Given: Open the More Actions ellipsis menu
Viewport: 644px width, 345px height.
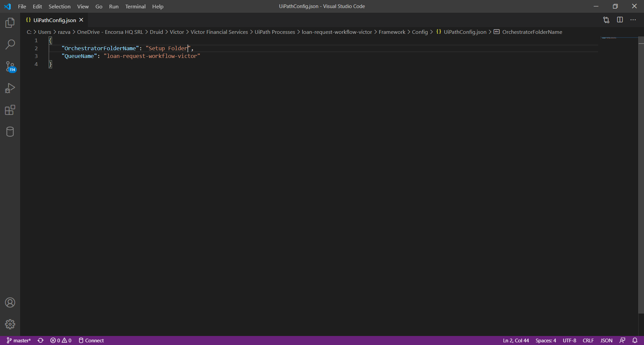Looking at the screenshot, I should pos(633,20).
